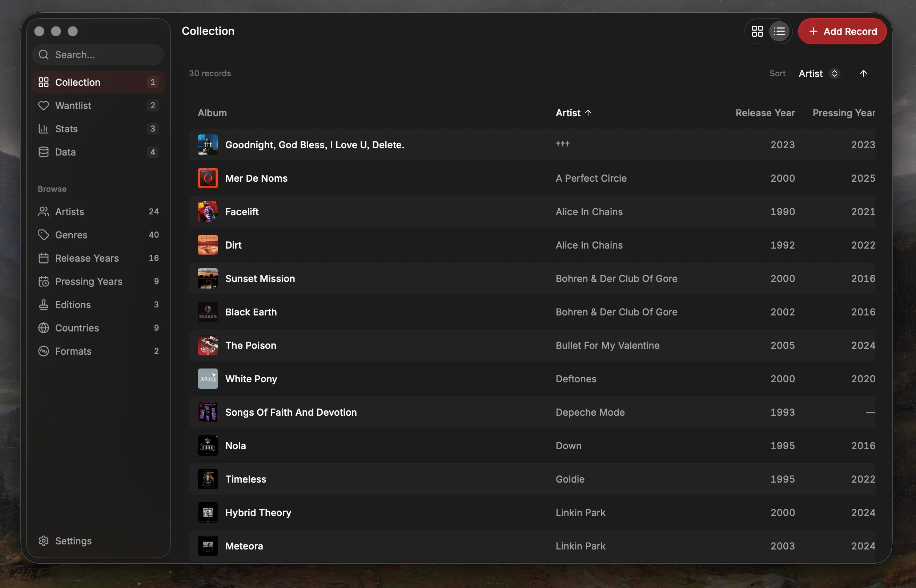Focus the Search input field
The image size is (916, 588).
click(x=99, y=55)
